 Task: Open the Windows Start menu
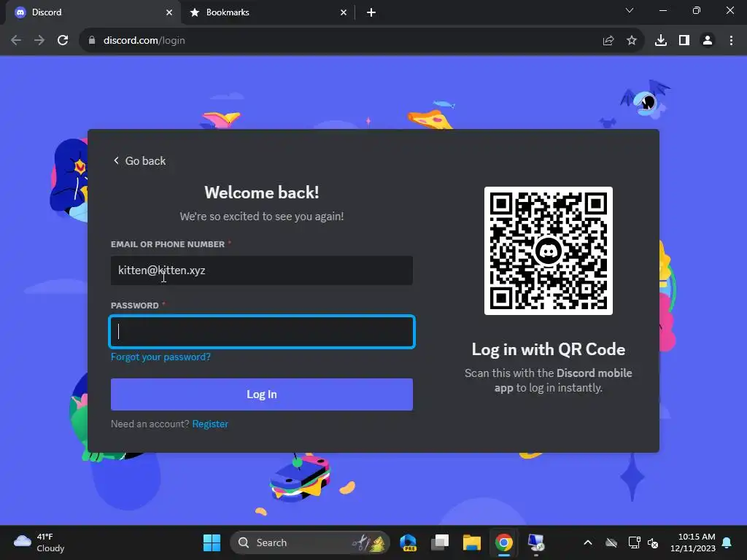tap(212, 542)
